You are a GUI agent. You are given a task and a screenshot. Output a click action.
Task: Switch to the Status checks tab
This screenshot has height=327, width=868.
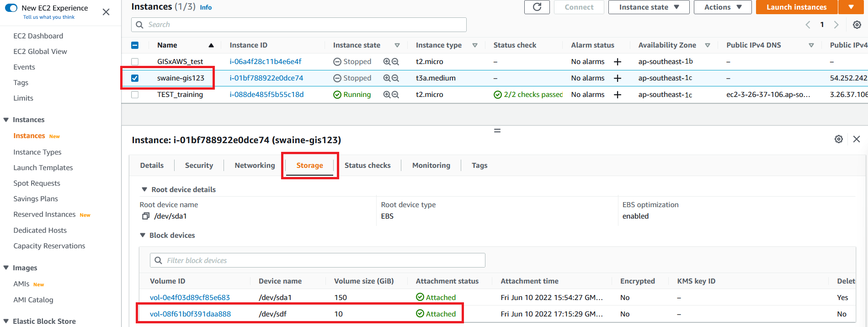(367, 166)
